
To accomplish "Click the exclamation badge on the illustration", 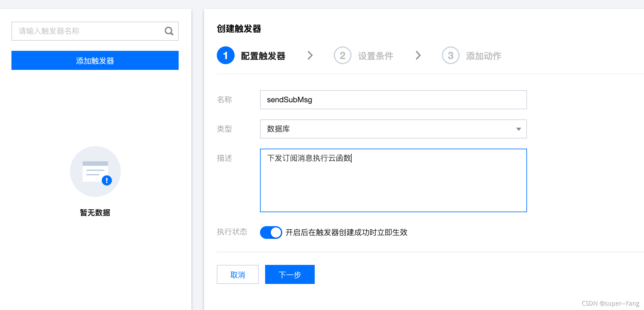I will [107, 180].
